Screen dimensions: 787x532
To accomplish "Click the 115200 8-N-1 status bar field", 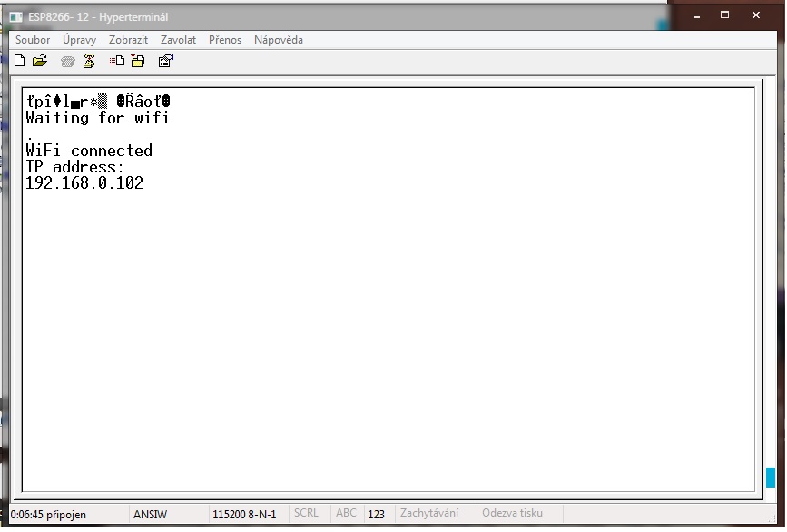I will [x=244, y=515].
